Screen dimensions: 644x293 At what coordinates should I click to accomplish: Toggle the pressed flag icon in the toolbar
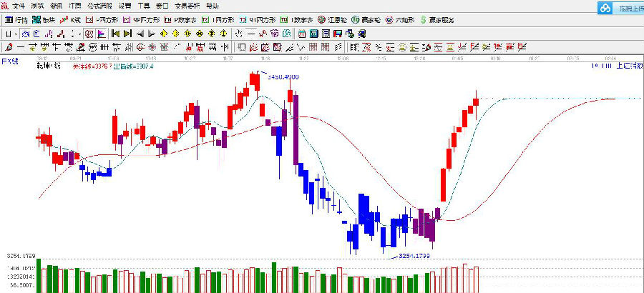102,34
